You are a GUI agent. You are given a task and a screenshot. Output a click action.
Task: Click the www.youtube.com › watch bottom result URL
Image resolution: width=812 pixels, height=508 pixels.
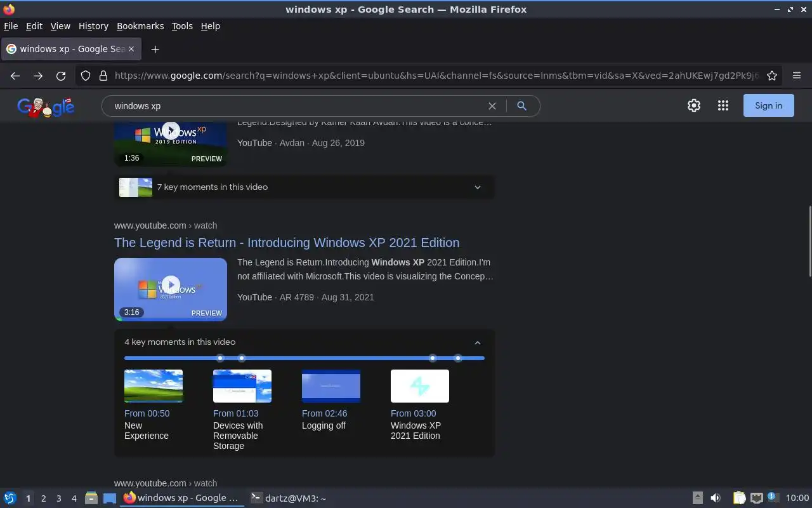pos(166,483)
